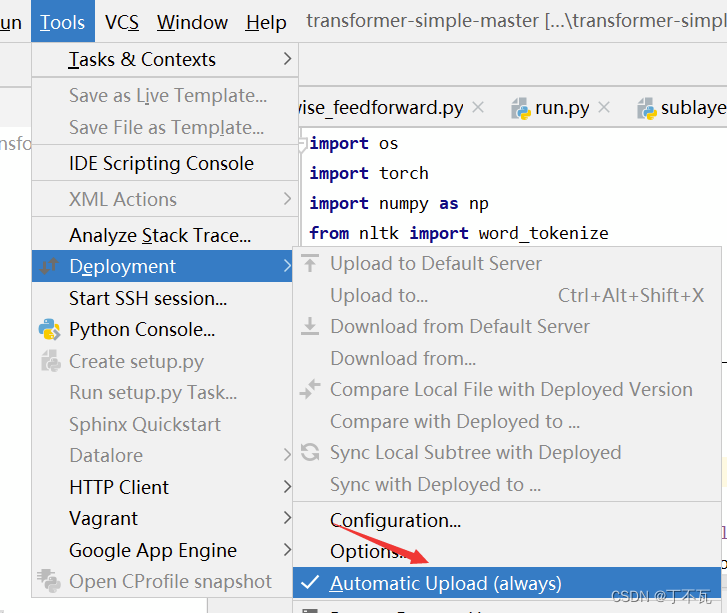Click the Sync Local Subtree icon
727x613 pixels.
310,452
